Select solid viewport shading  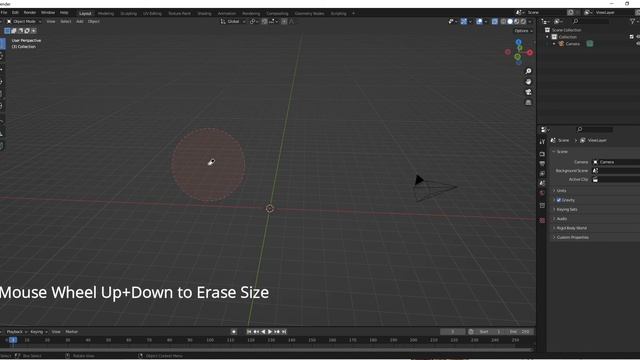(x=510, y=21)
